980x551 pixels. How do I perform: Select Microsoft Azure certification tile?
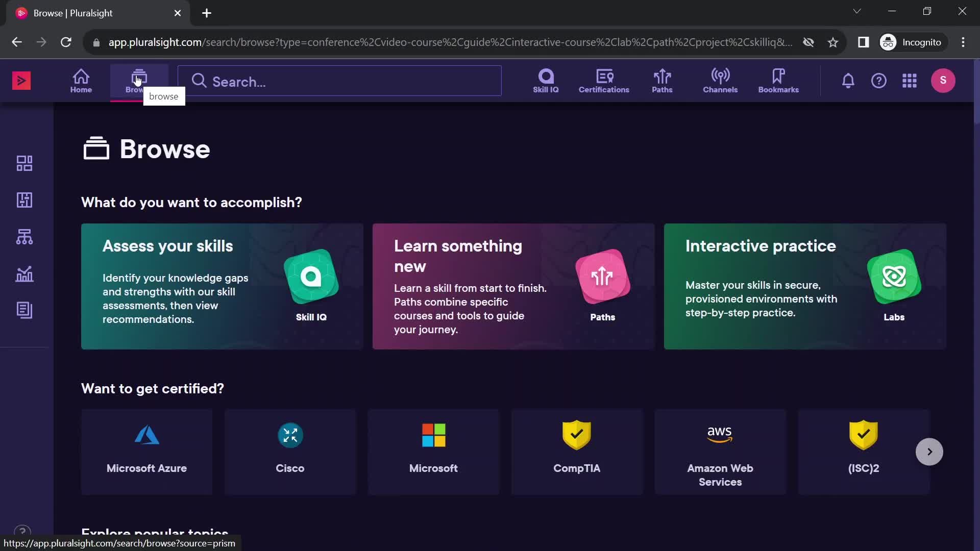146,452
